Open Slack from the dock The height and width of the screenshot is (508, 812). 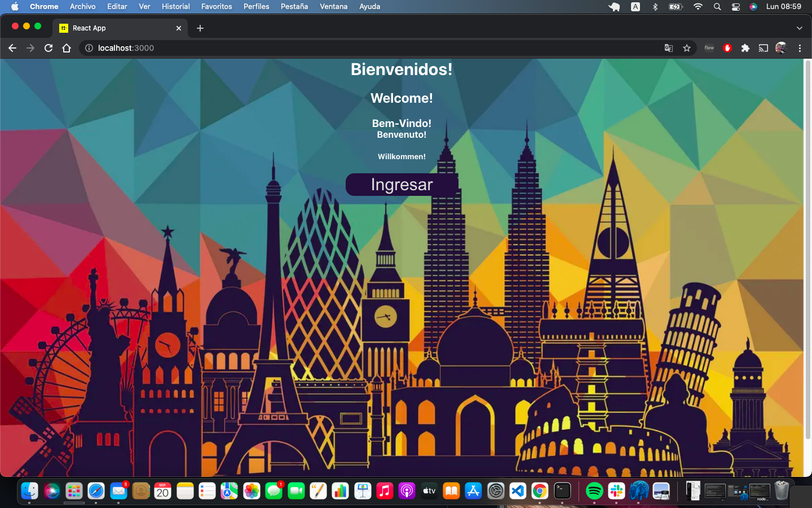pos(616,491)
